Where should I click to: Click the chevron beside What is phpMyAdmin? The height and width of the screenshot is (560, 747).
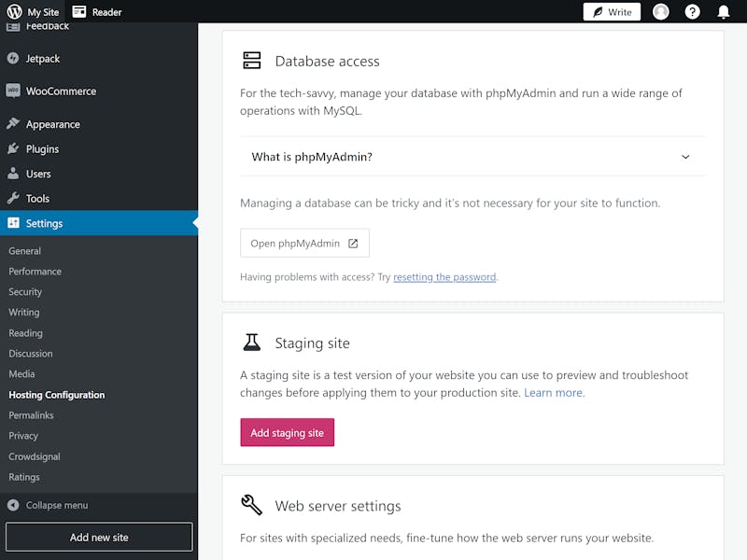tap(685, 157)
